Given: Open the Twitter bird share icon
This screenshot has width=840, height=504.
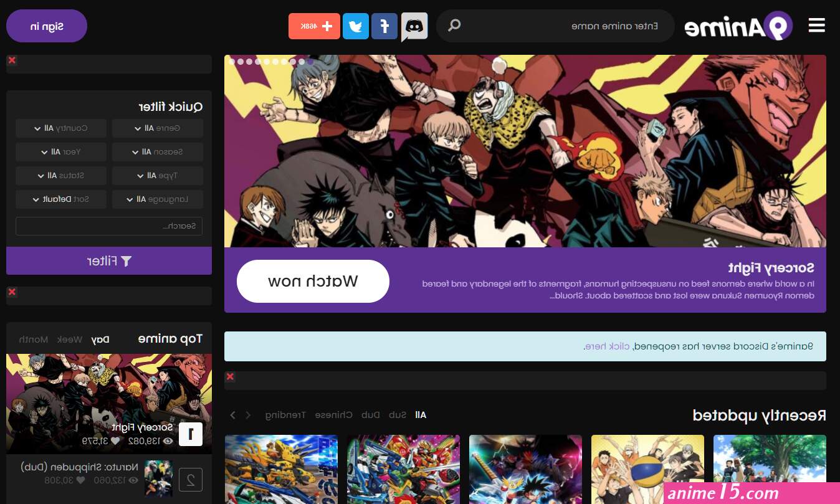Looking at the screenshot, I should 356,26.
